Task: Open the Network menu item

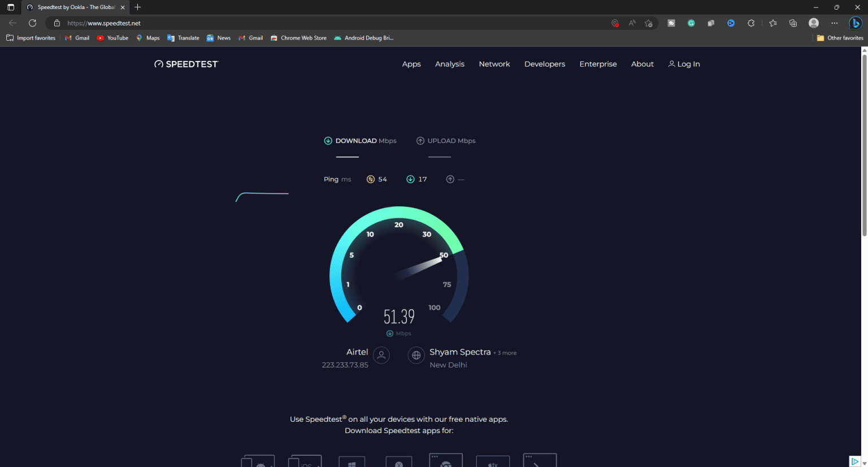Action: [x=494, y=64]
